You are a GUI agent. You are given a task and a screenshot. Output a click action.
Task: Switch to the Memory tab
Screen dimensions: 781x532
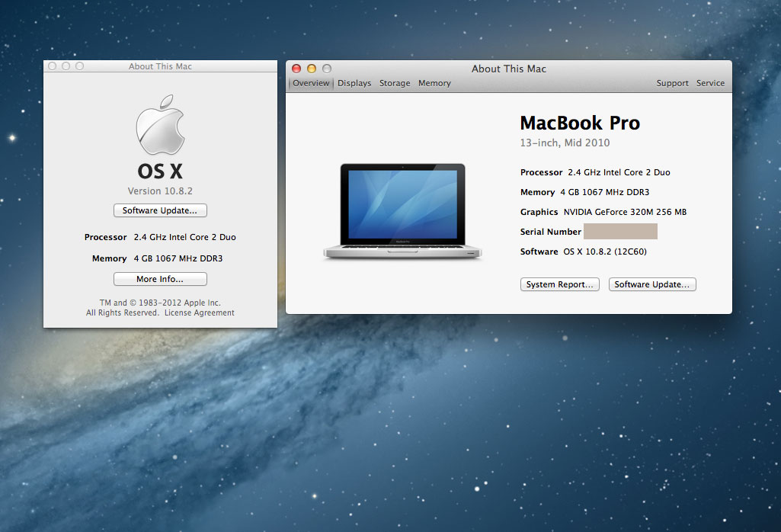434,83
